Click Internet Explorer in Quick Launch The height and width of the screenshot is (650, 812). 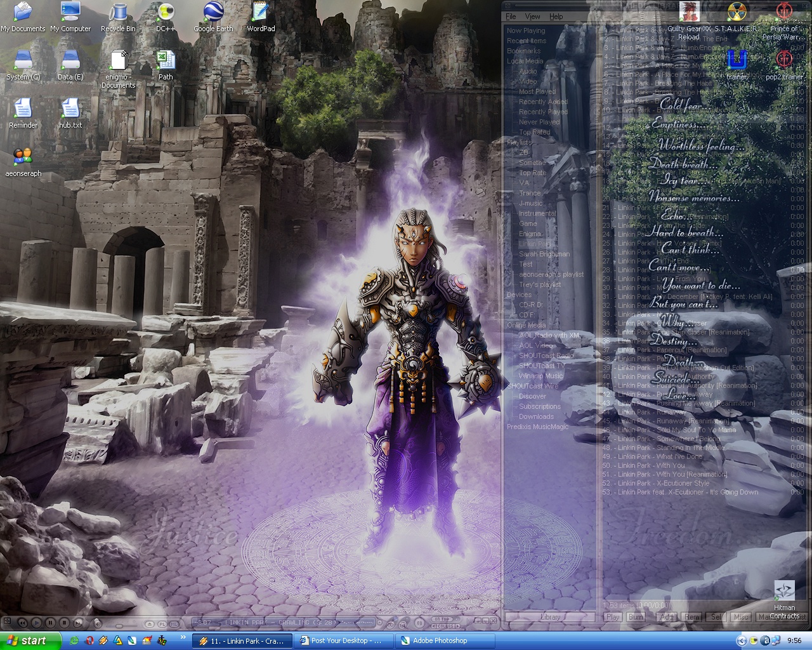tap(74, 640)
